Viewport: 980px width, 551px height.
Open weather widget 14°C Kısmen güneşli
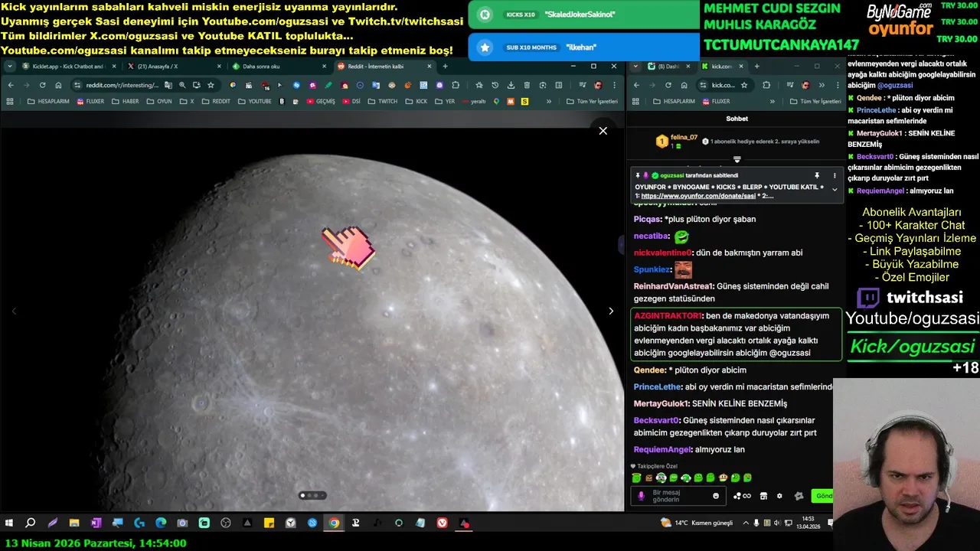tap(697, 523)
